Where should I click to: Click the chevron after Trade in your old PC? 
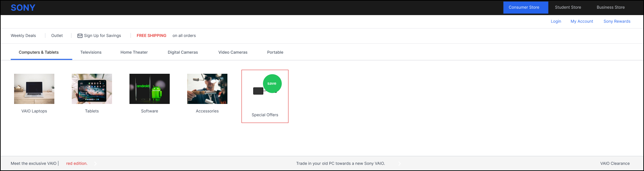click(399, 164)
